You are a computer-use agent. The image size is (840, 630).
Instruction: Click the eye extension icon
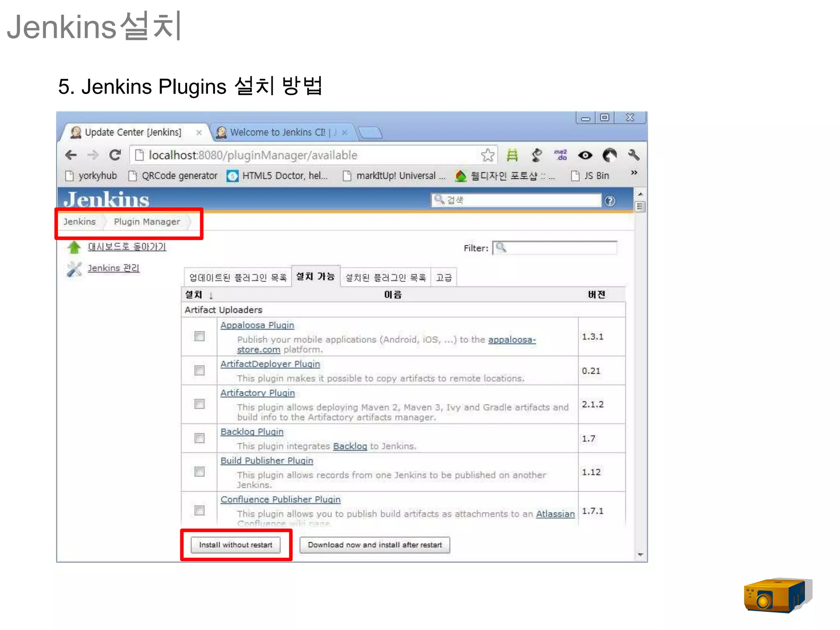coord(585,155)
